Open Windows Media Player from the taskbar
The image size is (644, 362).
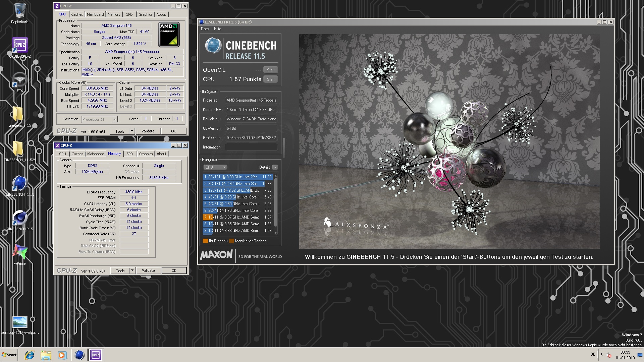(62, 355)
